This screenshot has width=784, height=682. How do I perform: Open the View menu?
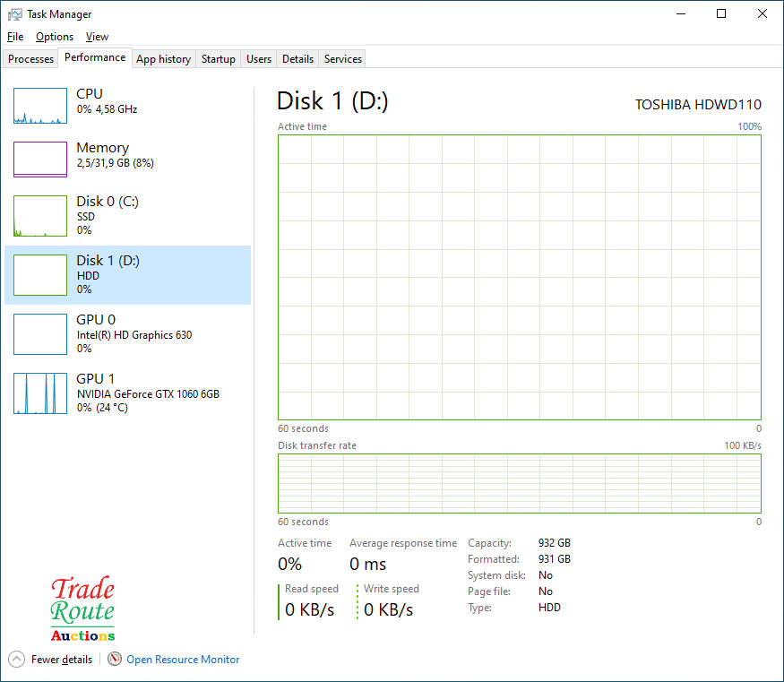(97, 37)
